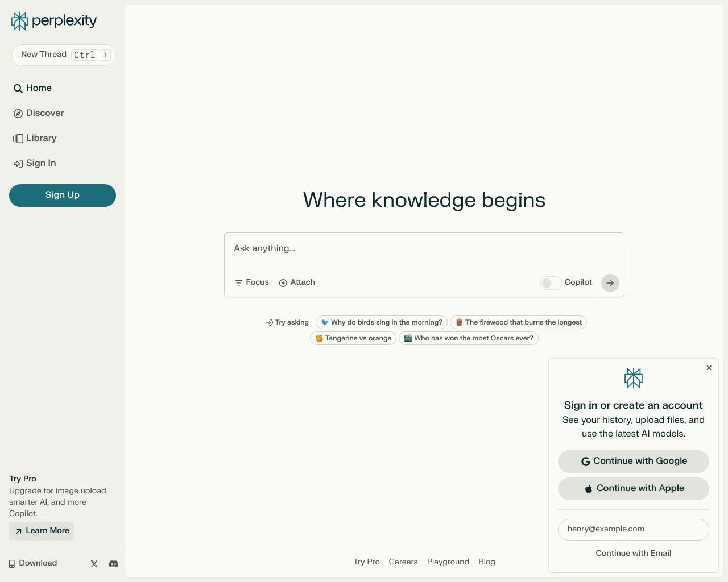This screenshot has width=728, height=582.
Task: Continue with Apple
Action: click(x=634, y=489)
